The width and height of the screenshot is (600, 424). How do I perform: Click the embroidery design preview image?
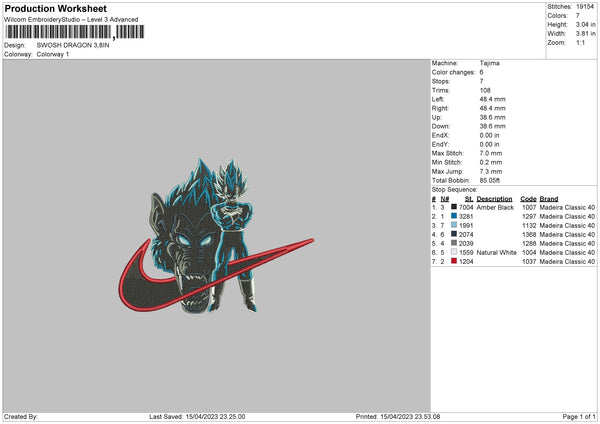point(216,236)
